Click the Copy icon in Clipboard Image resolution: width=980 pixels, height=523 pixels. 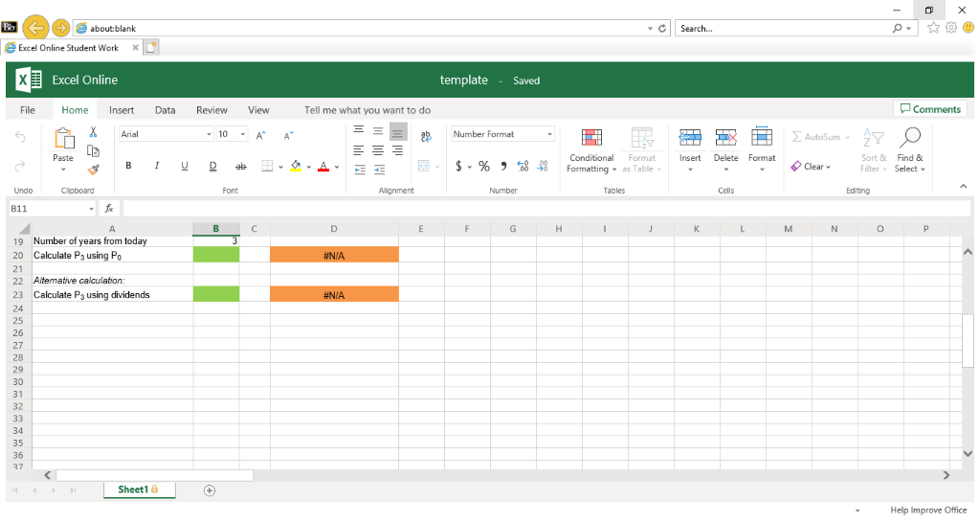[x=93, y=150]
